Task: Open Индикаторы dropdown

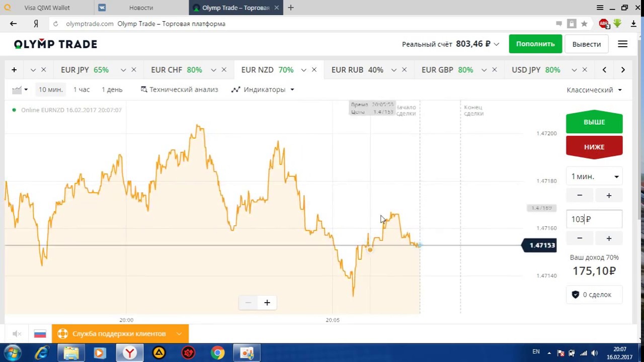Action: [263, 89]
